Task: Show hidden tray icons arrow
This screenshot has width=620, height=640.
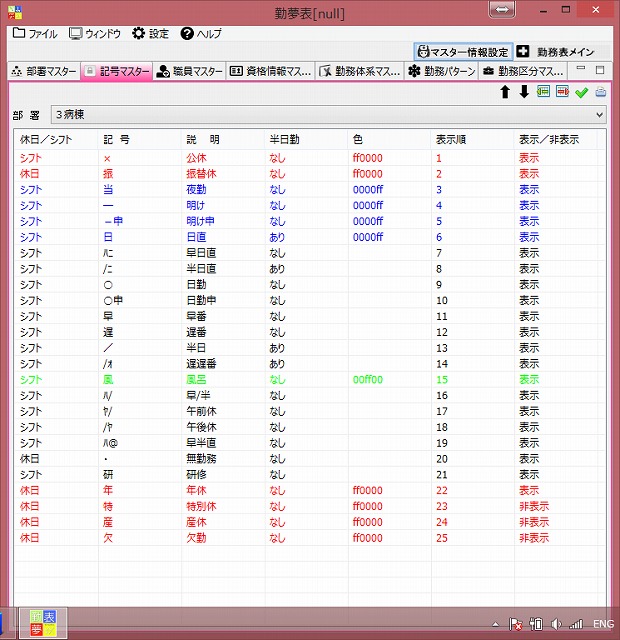Action: (x=496, y=624)
